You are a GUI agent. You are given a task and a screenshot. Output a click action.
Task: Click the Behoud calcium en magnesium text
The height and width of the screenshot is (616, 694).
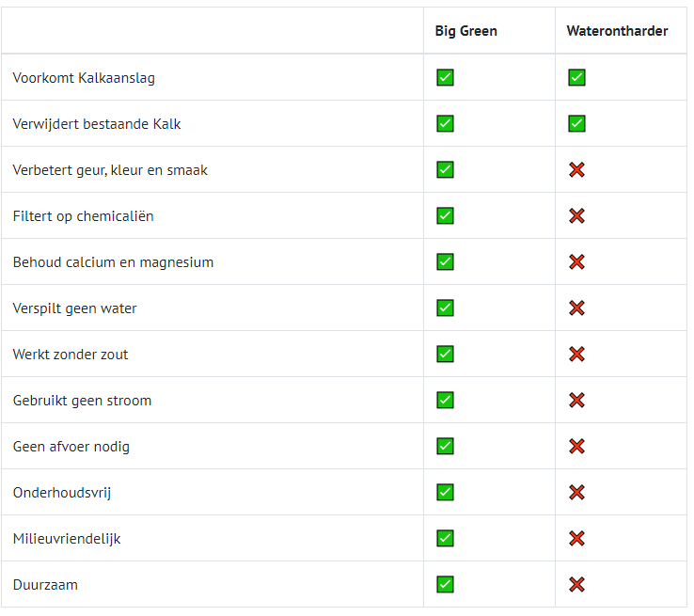113,262
